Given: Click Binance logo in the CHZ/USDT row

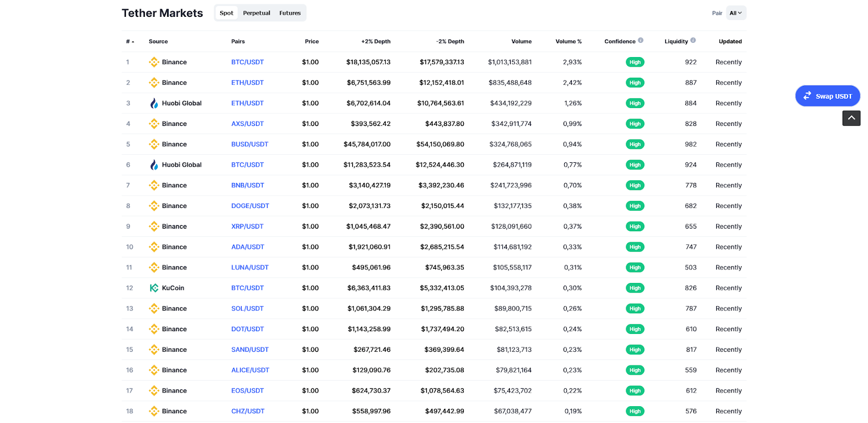Looking at the screenshot, I should 154,411.
